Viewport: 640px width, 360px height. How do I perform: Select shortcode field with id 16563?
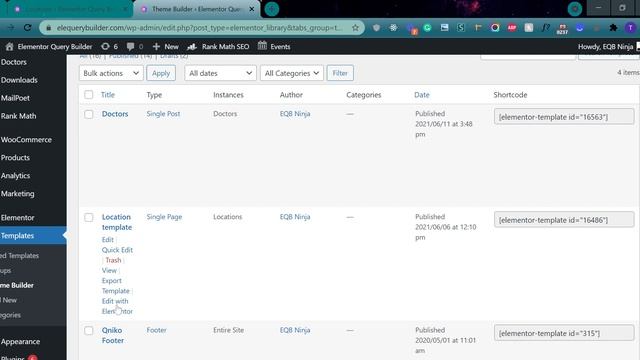coord(564,117)
